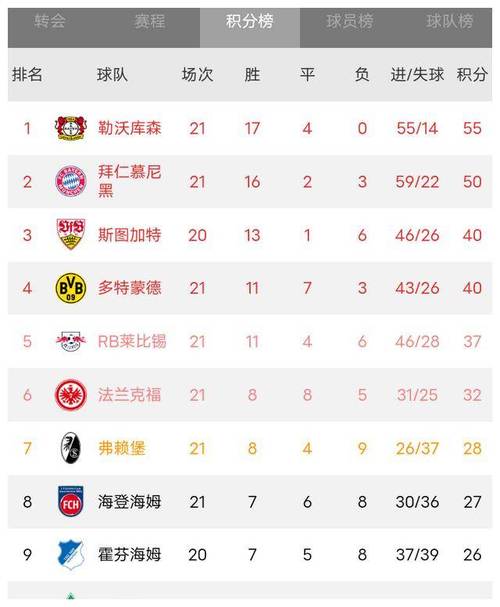Open the RB Leipzig bull logo

pos(71,341)
